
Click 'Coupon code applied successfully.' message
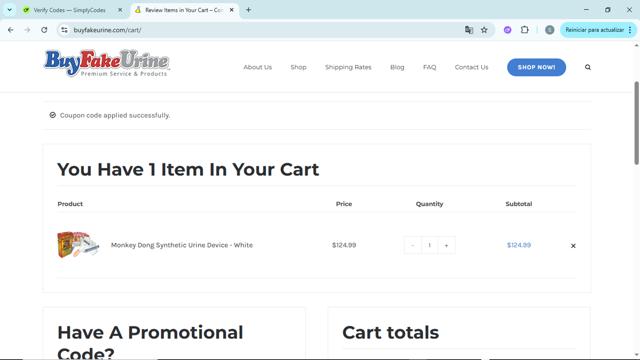(x=115, y=115)
